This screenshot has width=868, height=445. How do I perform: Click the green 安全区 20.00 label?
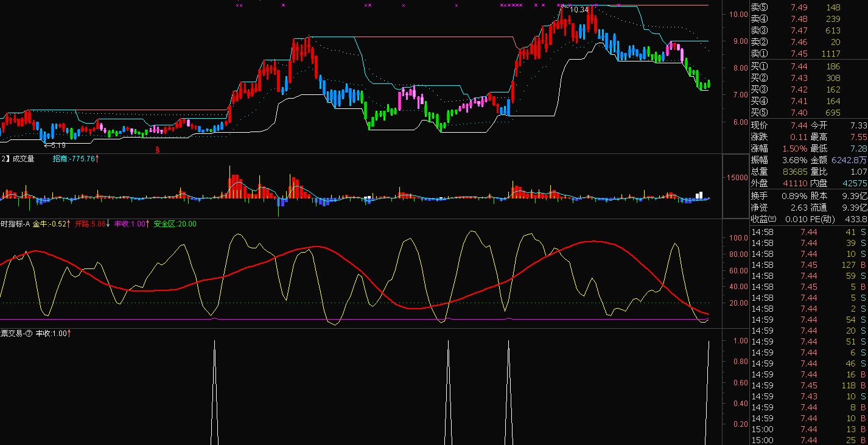click(175, 224)
